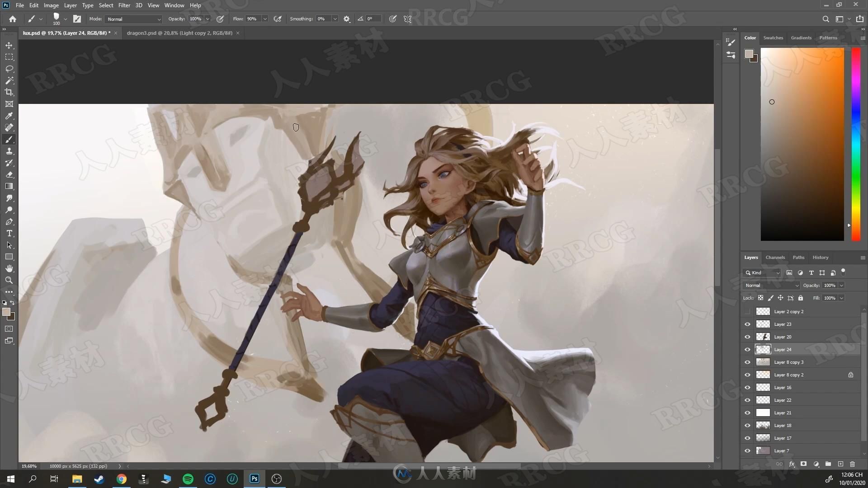Select the Lasso tool

coord(9,69)
